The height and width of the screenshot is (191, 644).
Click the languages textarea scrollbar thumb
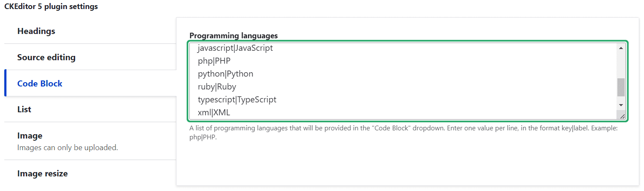[x=621, y=87]
